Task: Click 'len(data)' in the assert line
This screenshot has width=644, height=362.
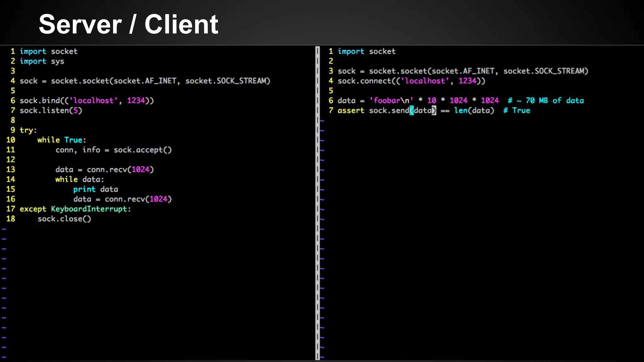Action: point(474,110)
